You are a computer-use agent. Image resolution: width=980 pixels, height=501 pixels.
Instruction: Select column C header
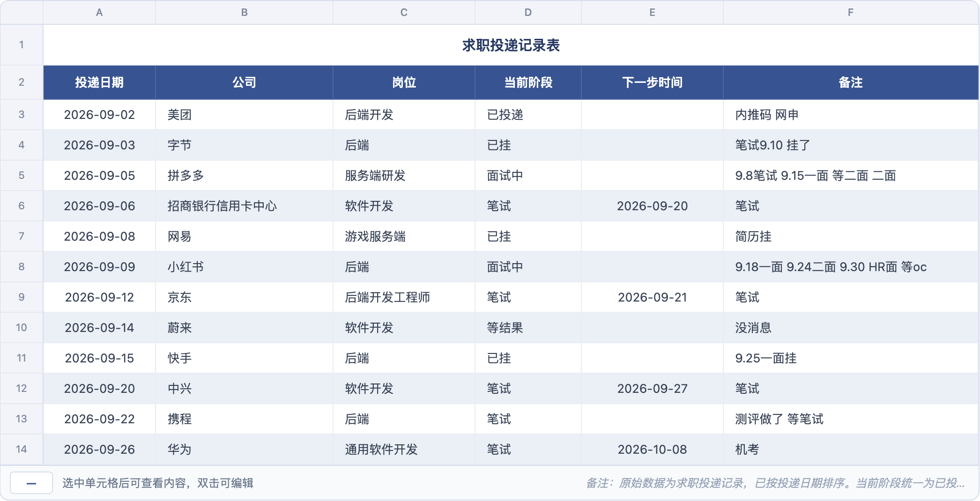point(404,13)
